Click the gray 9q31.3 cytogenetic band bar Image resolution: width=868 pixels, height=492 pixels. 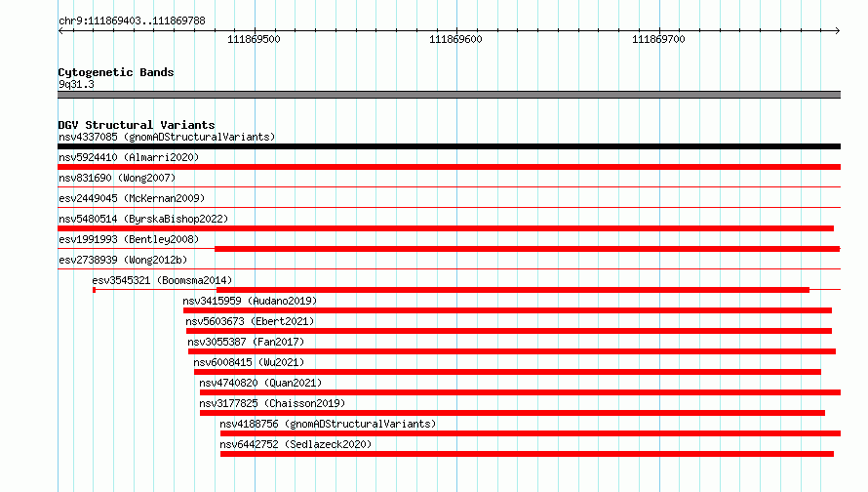pyautogui.click(x=449, y=95)
